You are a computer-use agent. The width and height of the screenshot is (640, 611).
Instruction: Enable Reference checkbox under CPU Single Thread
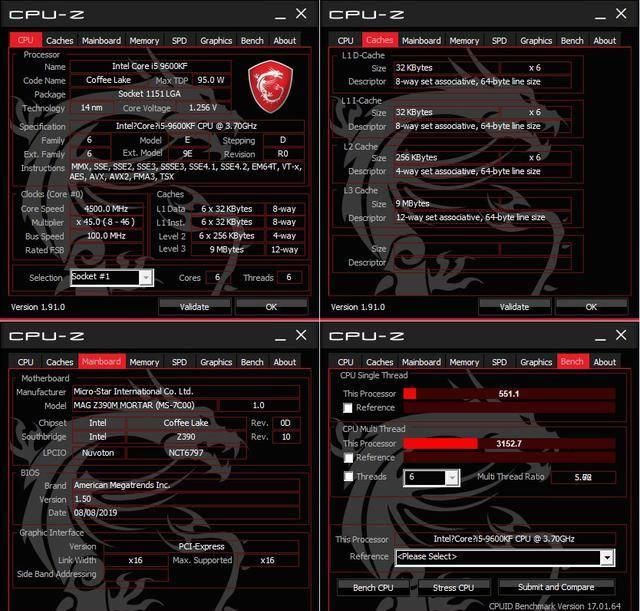348,408
